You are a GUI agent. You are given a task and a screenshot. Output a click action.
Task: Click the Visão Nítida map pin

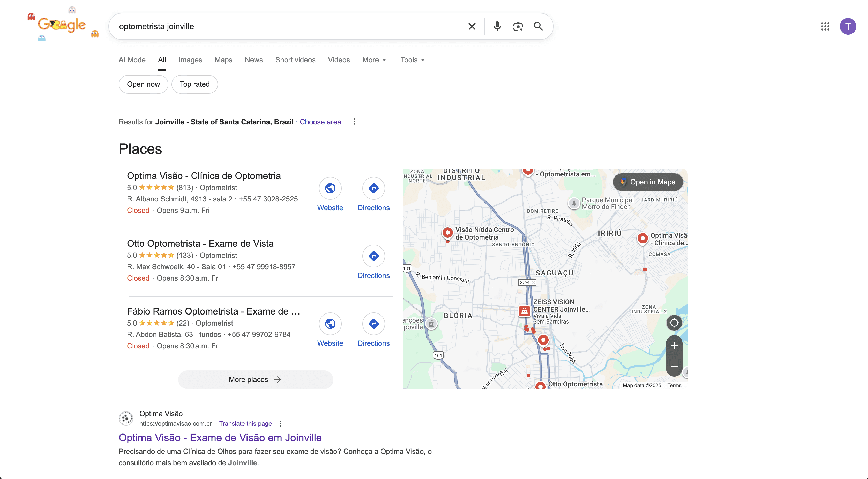click(x=447, y=233)
